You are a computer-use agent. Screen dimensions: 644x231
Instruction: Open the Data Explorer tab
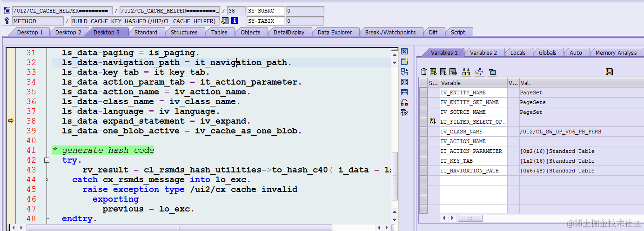(x=335, y=32)
